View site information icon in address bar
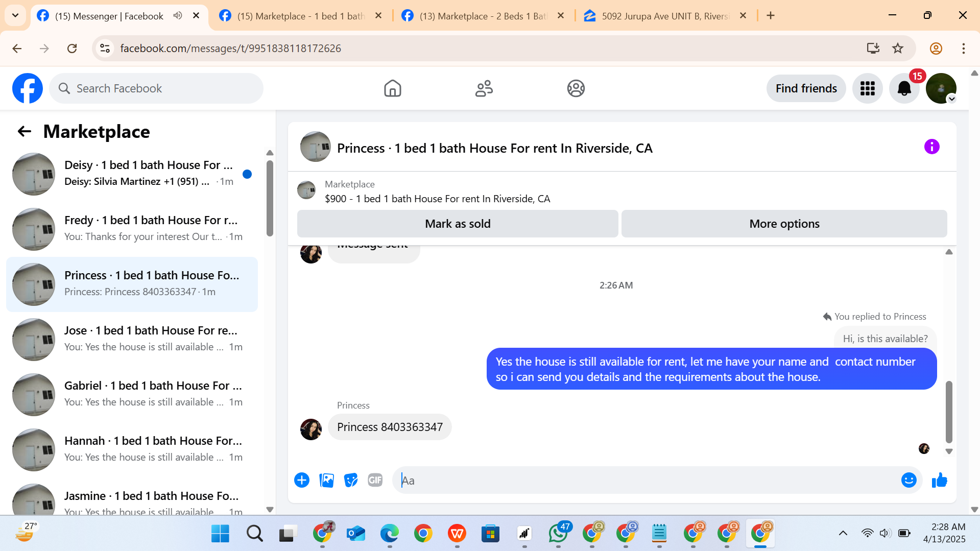 pos(105,49)
